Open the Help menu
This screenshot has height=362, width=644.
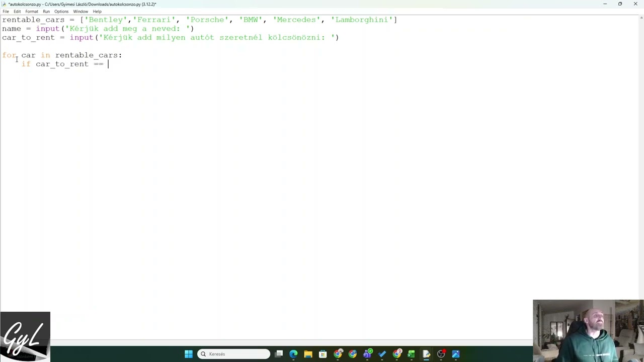[x=97, y=12]
